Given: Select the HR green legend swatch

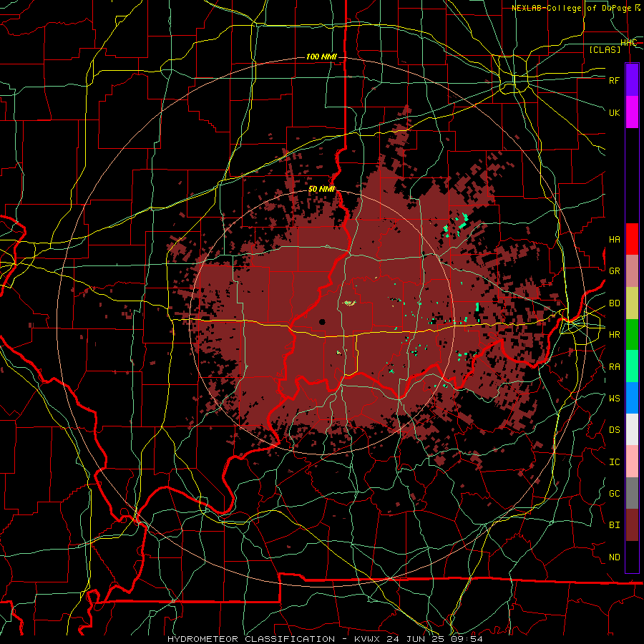Looking at the screenshot, I should tap(632, 335).
